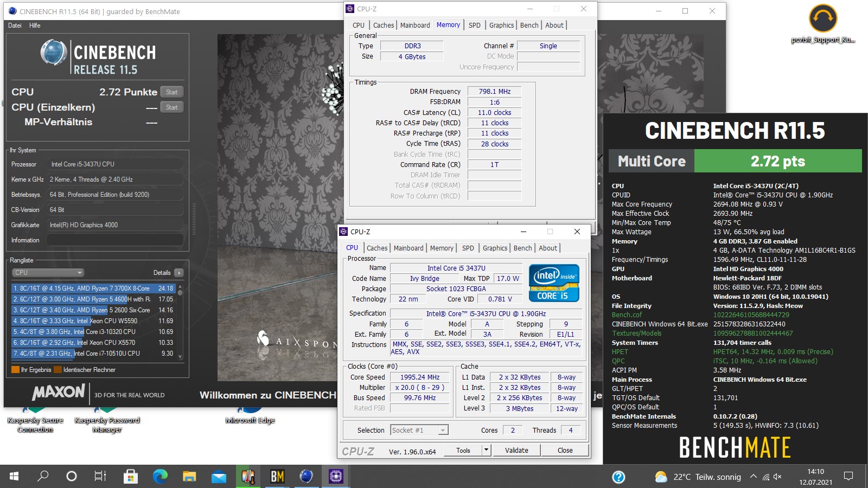Click the Cinebench sphere logo

tap(54, 53)
